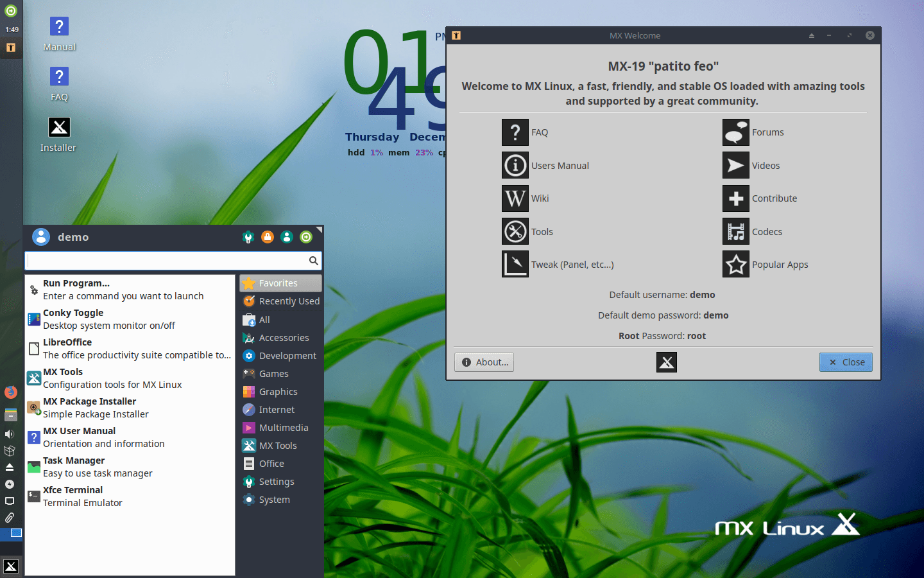Select the Favorites category
The width and height of the screenshot is (924, 578).
pyautogui.click(x=281, y=283)
